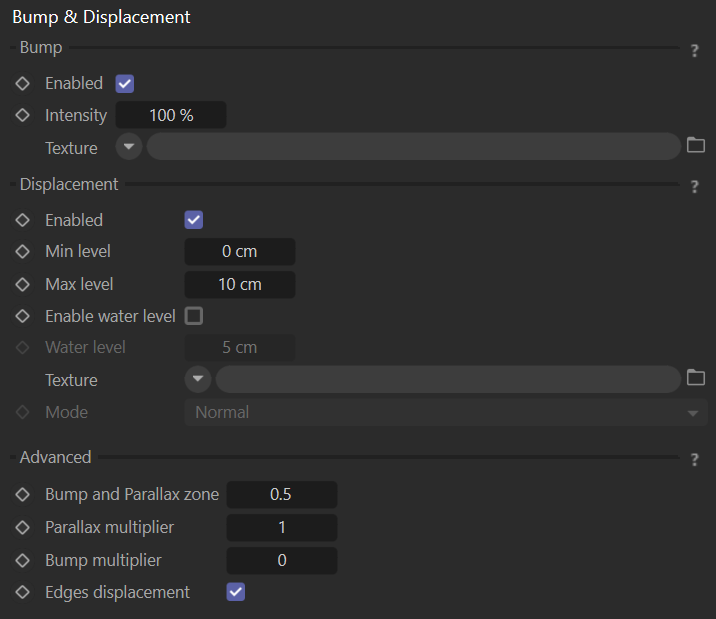Uncheck the Displacement Enabled checkbox

pyautogui.click(x=194, y=220)
